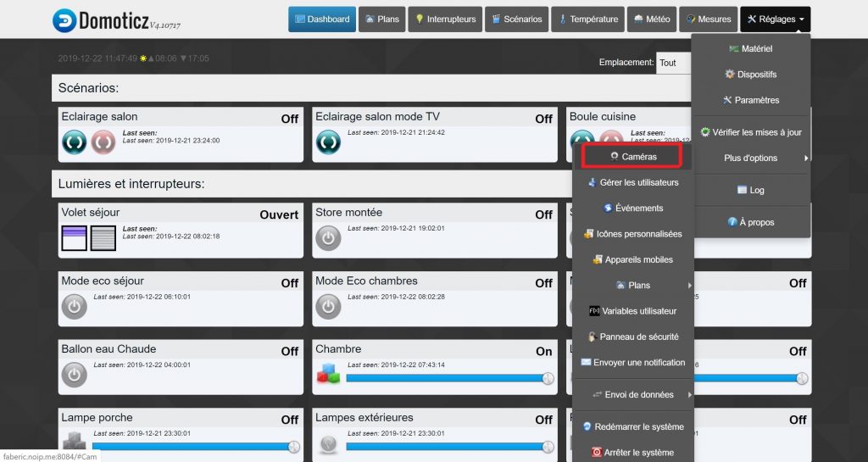Click the closed blinds icon for Volet séjour

pos(103,238)
